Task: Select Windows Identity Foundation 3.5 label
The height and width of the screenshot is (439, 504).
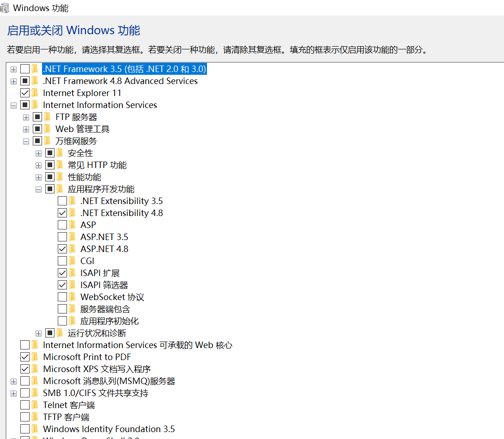Action: (109, 429)
